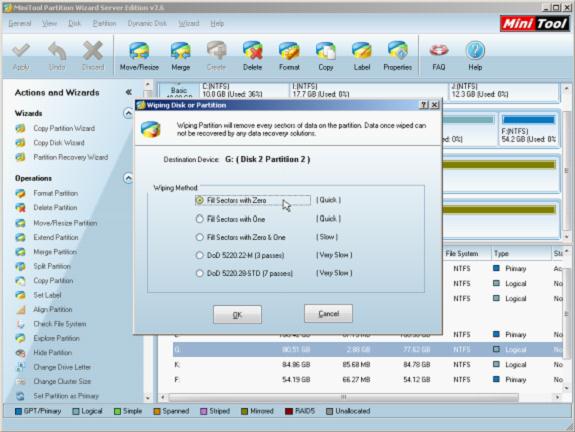Image resolution: width=575 pixels, height=432 pixels.
Task: Collapse the Actions and Wizards panel
Action: coord(128,92)
